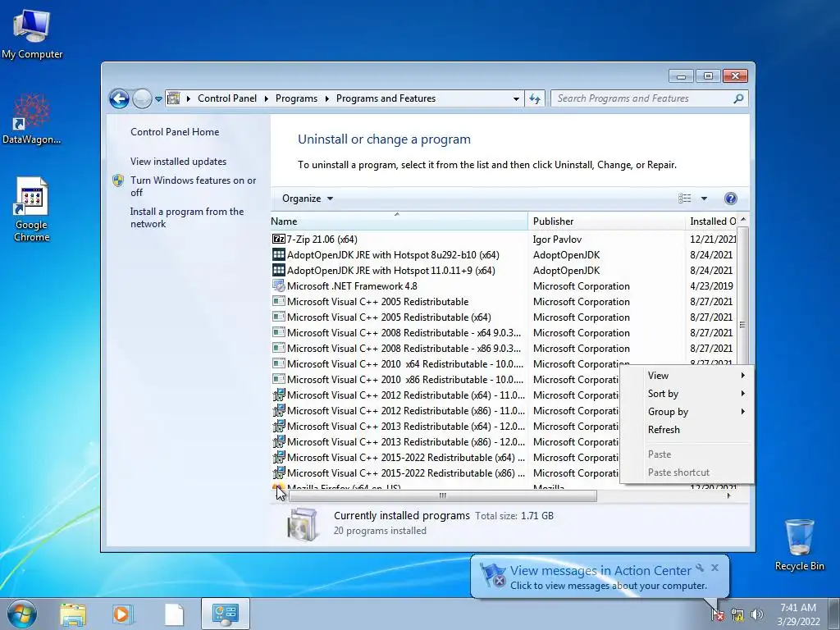Click Action Center flag tray icon
The height and width of the screenshot is (630, 840).
(x=717, y=614)
